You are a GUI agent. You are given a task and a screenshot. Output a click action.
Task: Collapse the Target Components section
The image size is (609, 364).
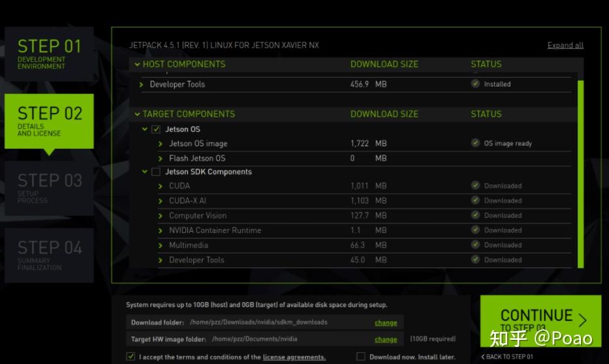click(x=137, y=114)
